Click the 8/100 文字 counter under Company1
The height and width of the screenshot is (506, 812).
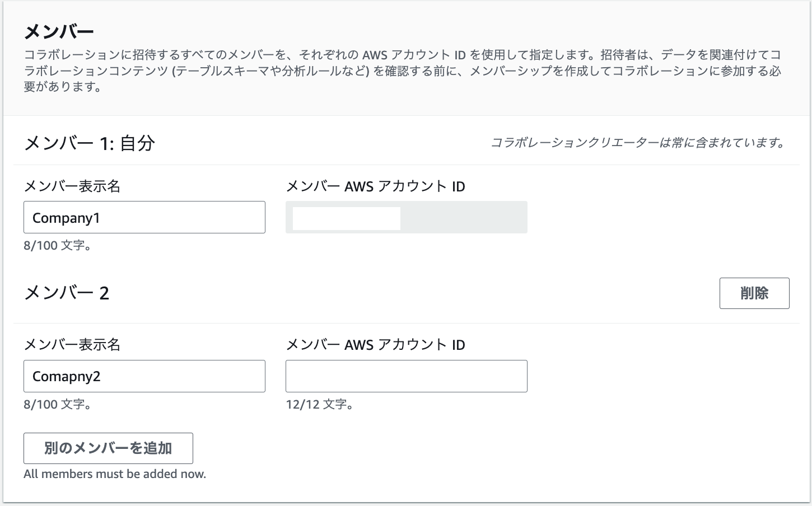click(58, 246)
